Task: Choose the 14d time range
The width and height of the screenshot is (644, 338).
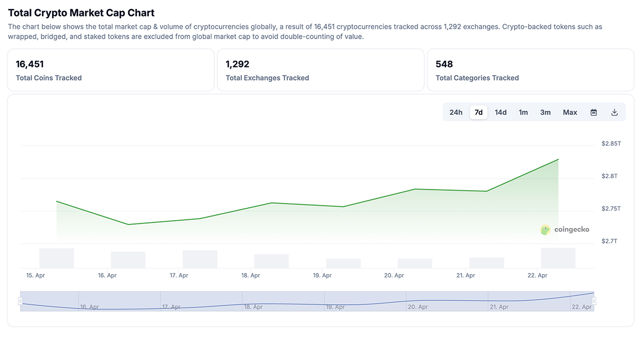Action: pos(501,112)
